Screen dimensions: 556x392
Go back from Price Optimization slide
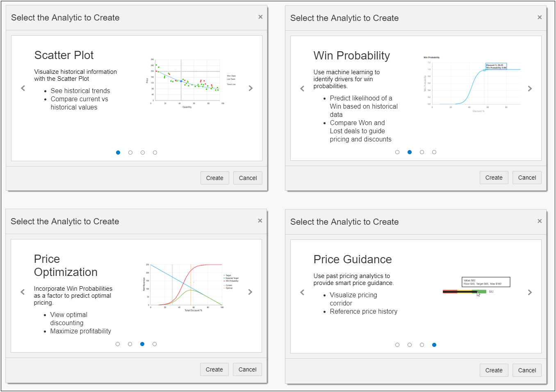(x=23, y=292)
